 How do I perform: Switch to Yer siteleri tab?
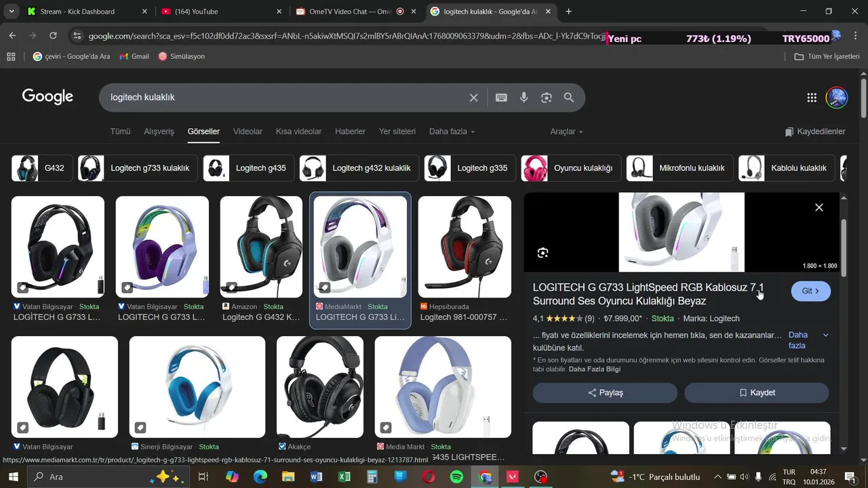(397, 131)
